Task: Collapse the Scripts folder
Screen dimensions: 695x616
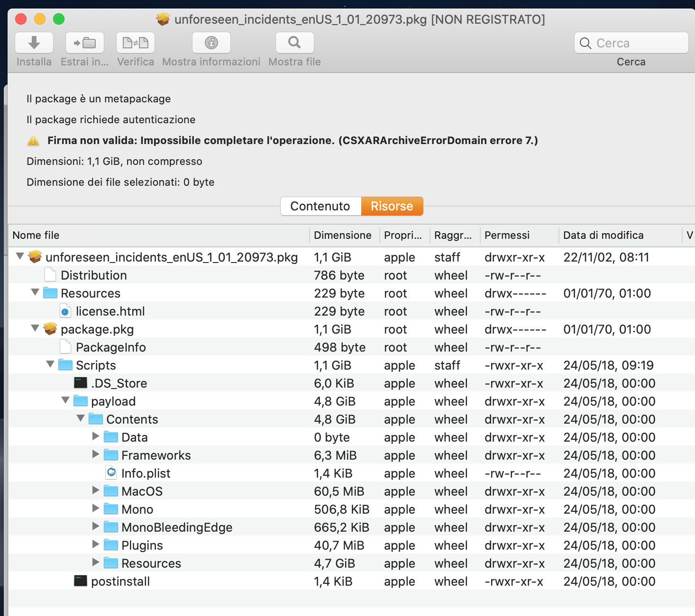Action: (x=50, y=364)
